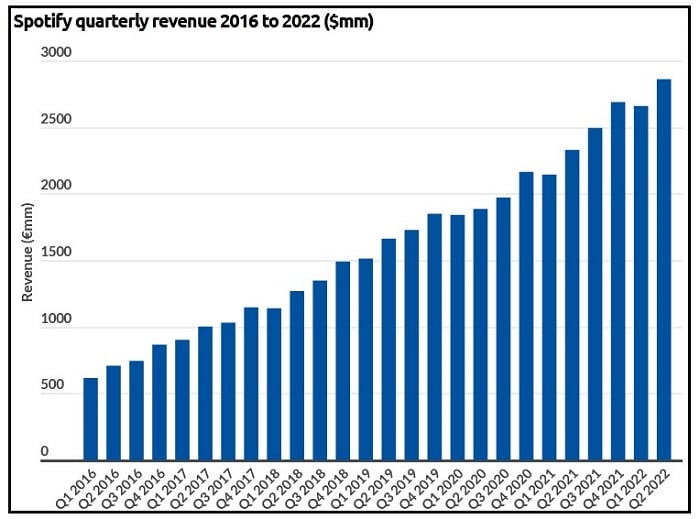
Task: Select the Q3 2016 revenue bar
Action: pos(137,411)
